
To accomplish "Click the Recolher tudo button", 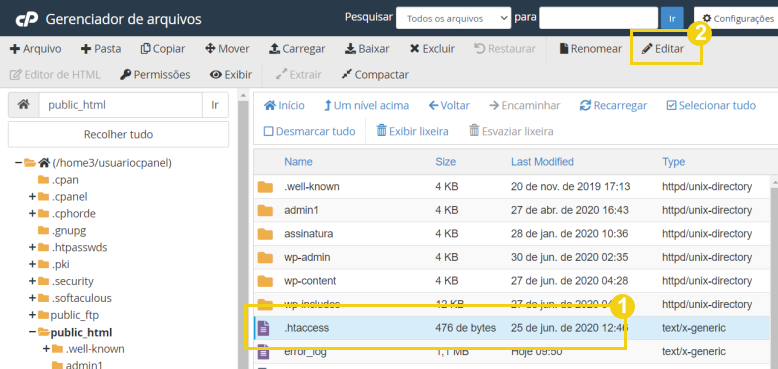I will pyautogui.click(x=119, y=134).
